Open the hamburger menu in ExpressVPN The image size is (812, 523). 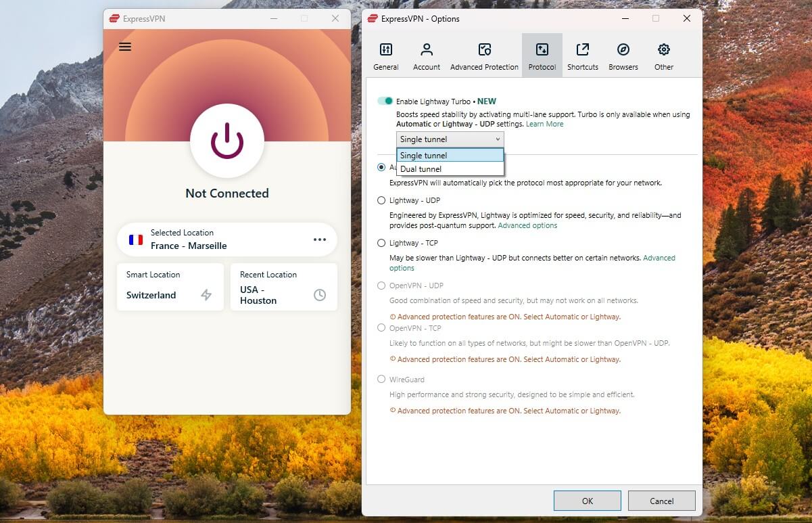(125, 47)
